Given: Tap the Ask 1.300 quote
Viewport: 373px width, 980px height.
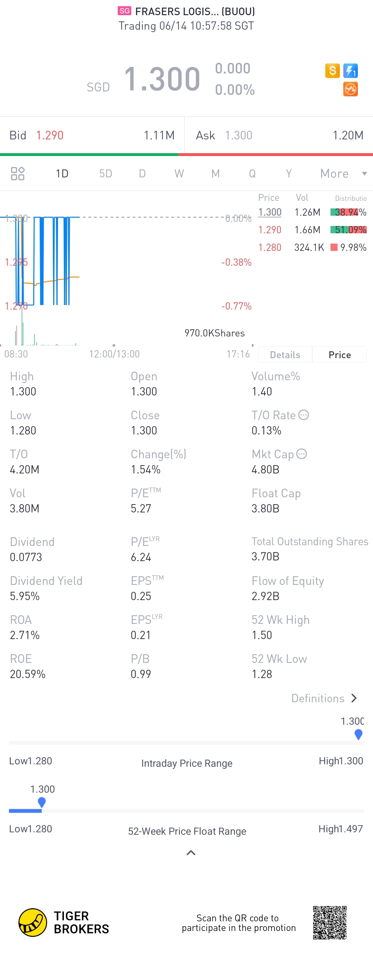Looking at the screenshot, I should 238,135.
